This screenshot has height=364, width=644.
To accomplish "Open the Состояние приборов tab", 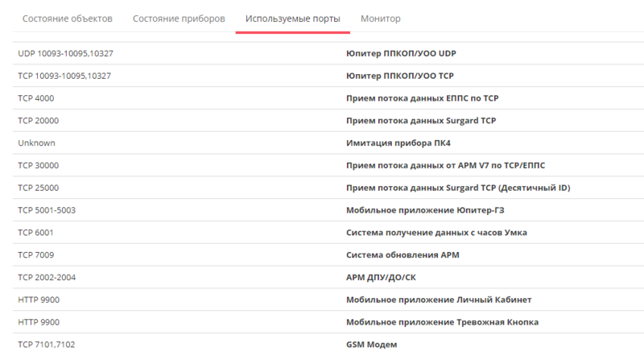I will [x=179, y=19].
